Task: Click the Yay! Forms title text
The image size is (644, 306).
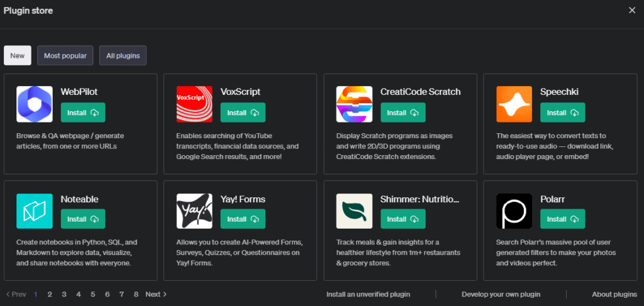Action: point(243,199)
